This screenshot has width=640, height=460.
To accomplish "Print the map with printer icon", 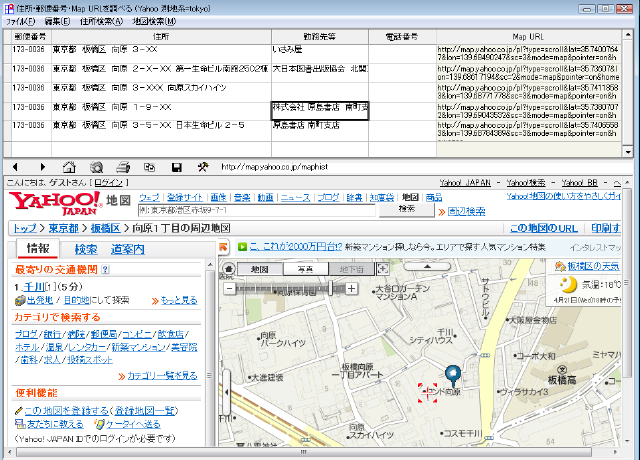I will coord(123,167).
